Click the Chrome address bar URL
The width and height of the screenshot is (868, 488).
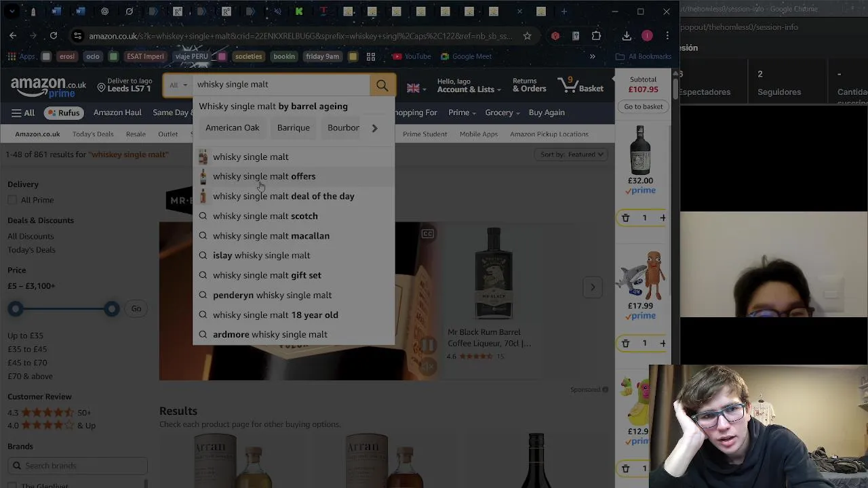tap(300, 36)
